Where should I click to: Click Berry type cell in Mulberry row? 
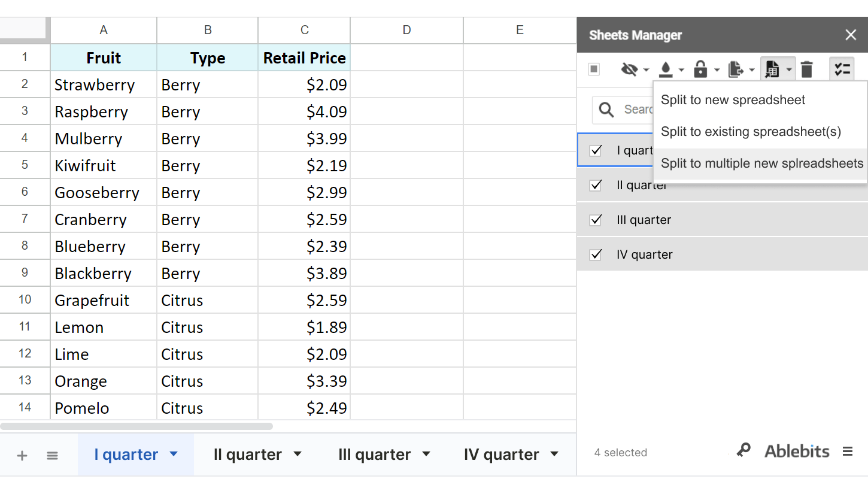[208, 138]
